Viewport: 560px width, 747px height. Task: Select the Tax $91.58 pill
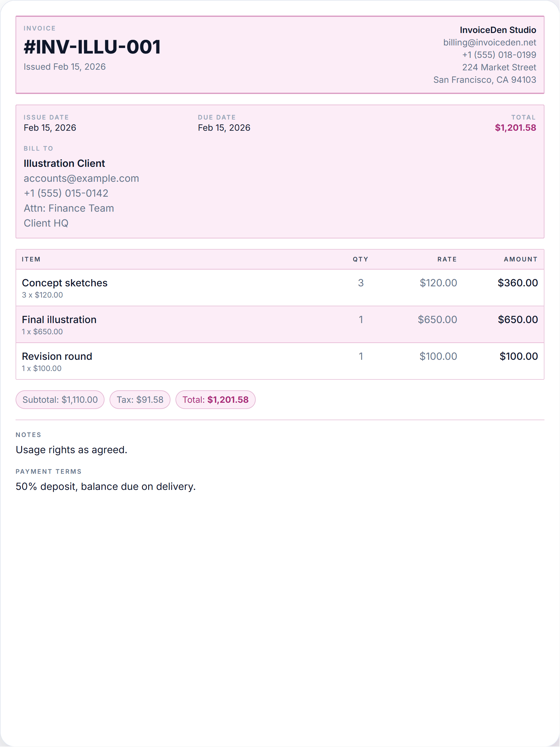(140, 400)
